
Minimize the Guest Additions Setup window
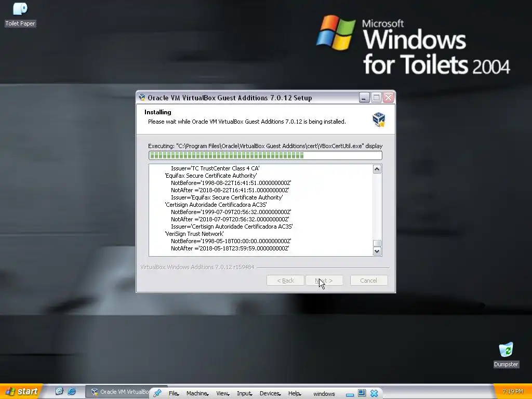(364, 98)
